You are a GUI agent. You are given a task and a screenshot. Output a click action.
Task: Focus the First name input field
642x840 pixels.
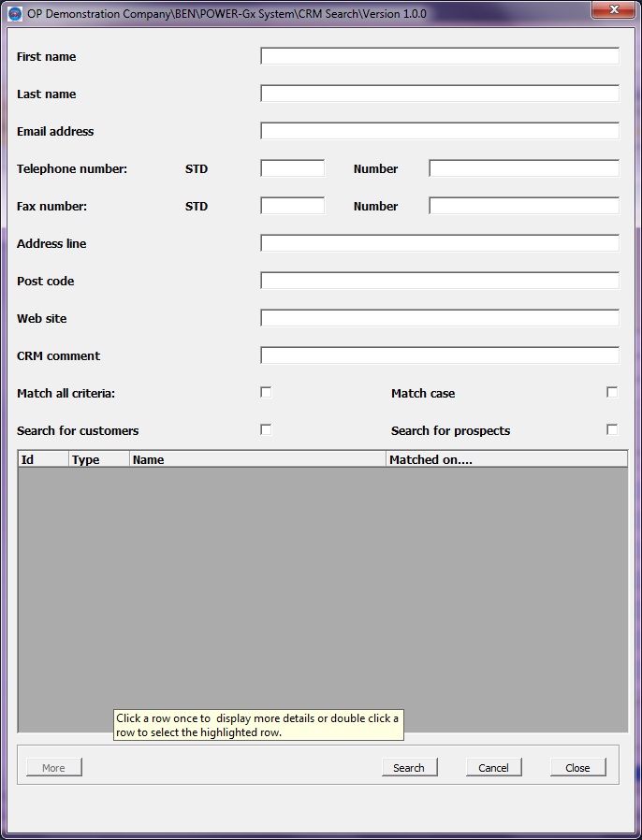[439, 56]
